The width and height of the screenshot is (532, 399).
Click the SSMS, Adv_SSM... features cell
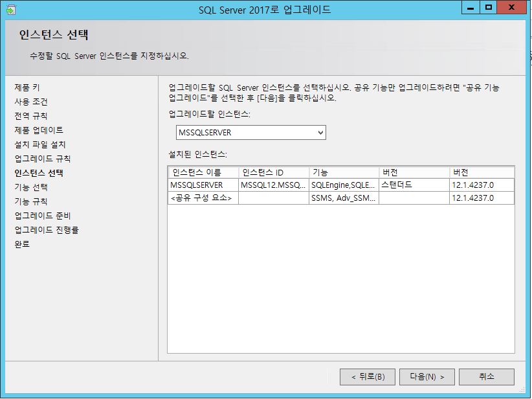point(344,198)
